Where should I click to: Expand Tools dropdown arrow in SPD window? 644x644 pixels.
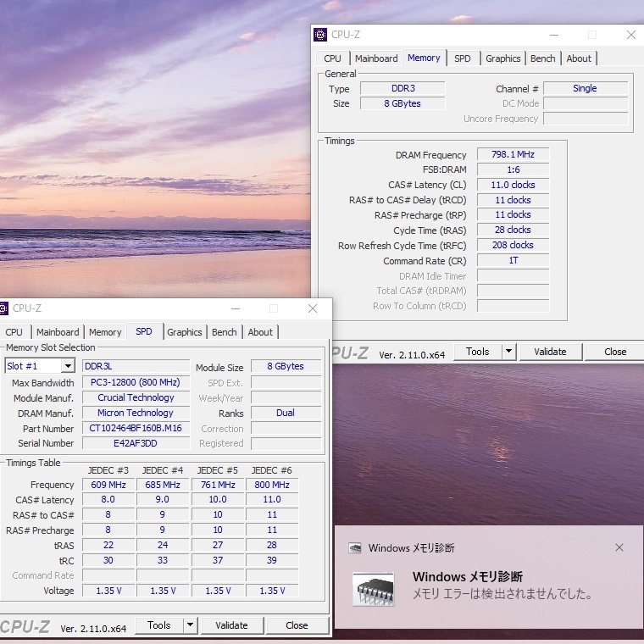(x=190, y=625)
